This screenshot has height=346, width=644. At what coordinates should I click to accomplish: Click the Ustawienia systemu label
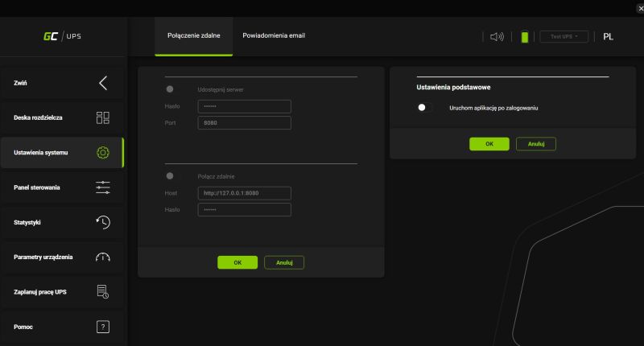[41, 153]
